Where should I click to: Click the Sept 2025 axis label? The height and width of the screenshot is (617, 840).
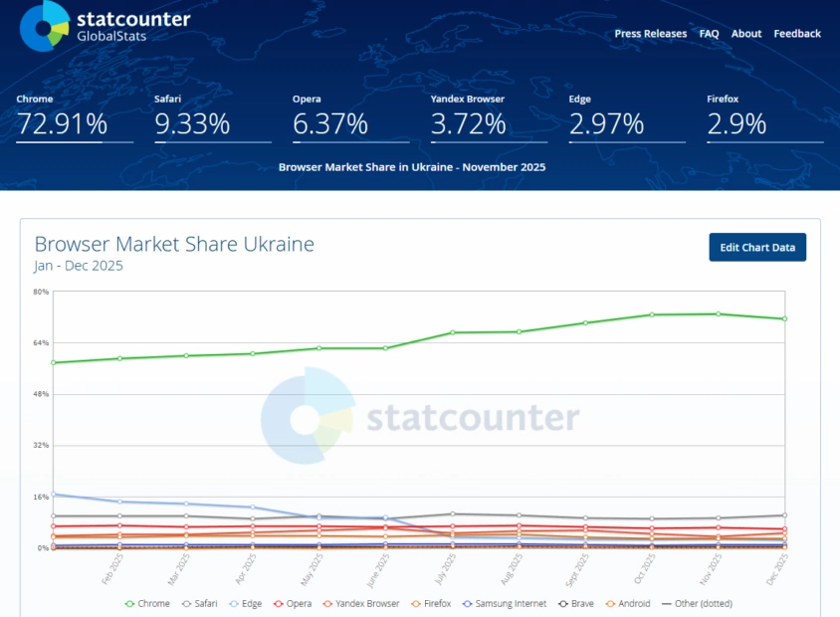(x=577, y=570)
